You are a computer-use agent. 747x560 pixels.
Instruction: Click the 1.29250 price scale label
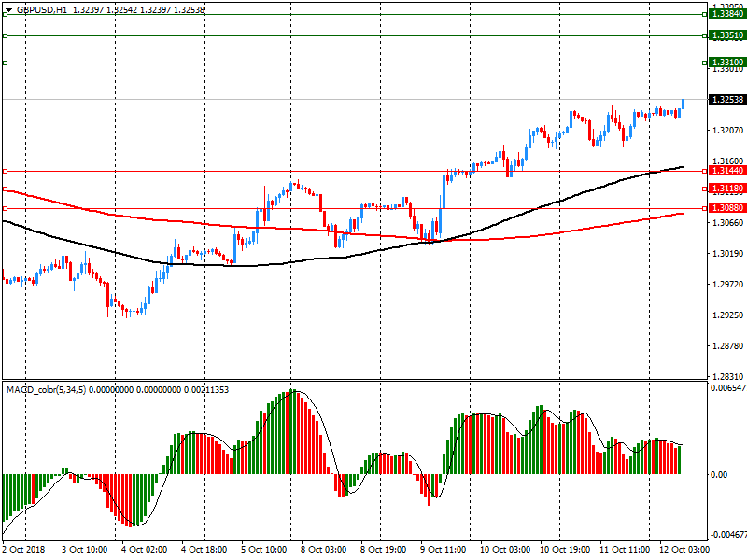pos(726,315)
